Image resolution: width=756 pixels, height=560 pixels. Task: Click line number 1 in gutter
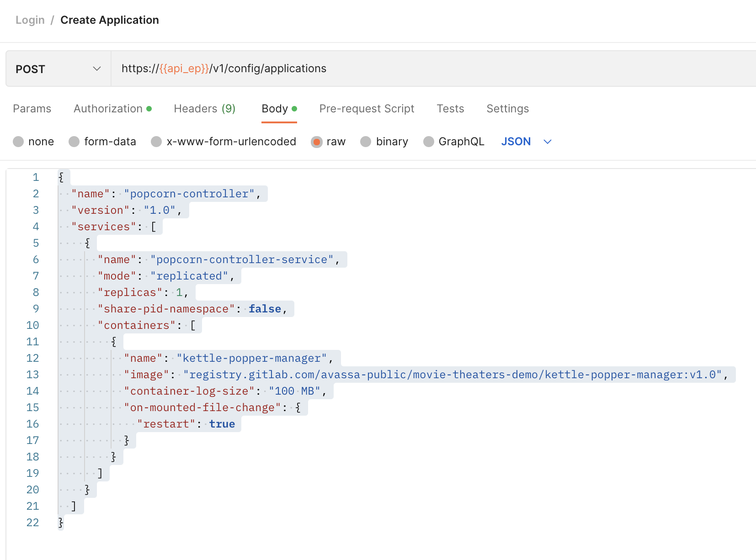tap(36, 177)
